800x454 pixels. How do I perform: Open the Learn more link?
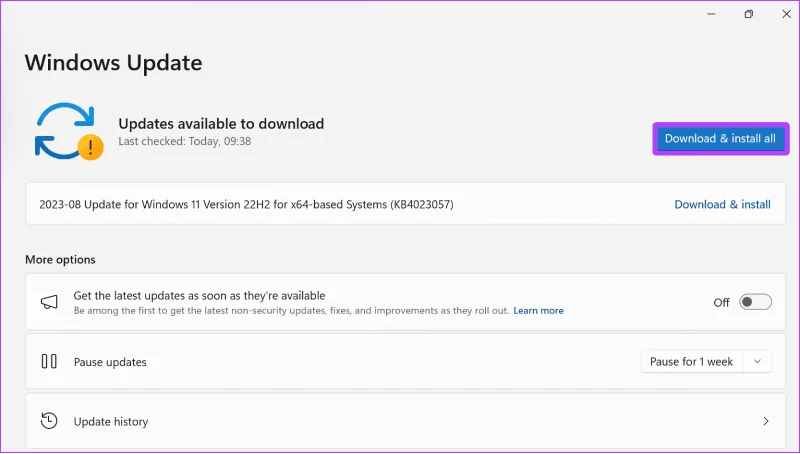click(538, 311)
